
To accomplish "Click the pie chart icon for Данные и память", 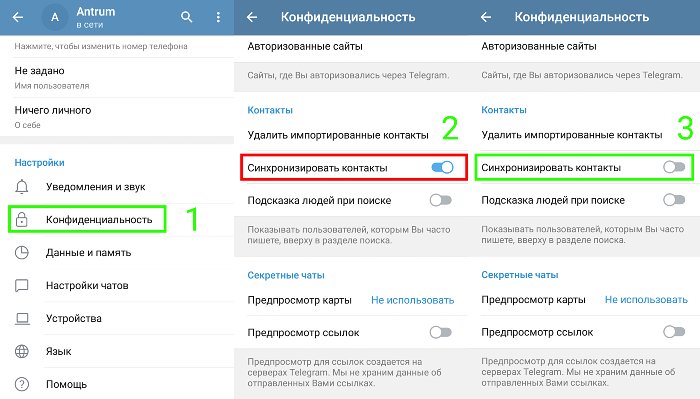I will [21, 253].
